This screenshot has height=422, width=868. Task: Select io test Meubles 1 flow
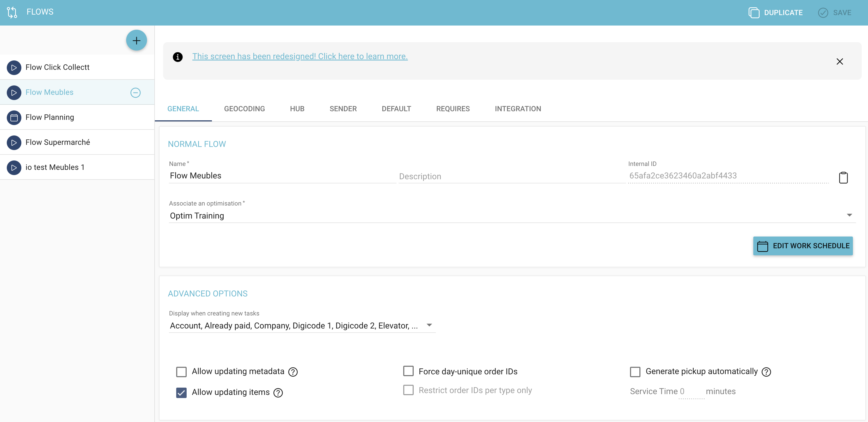coord(77,167)
